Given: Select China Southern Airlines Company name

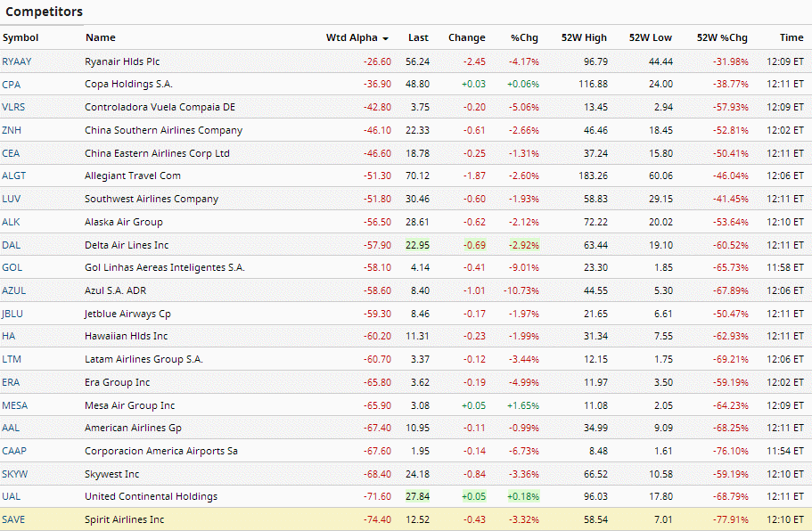Looking at the screenshot, I should click(164, 130).
